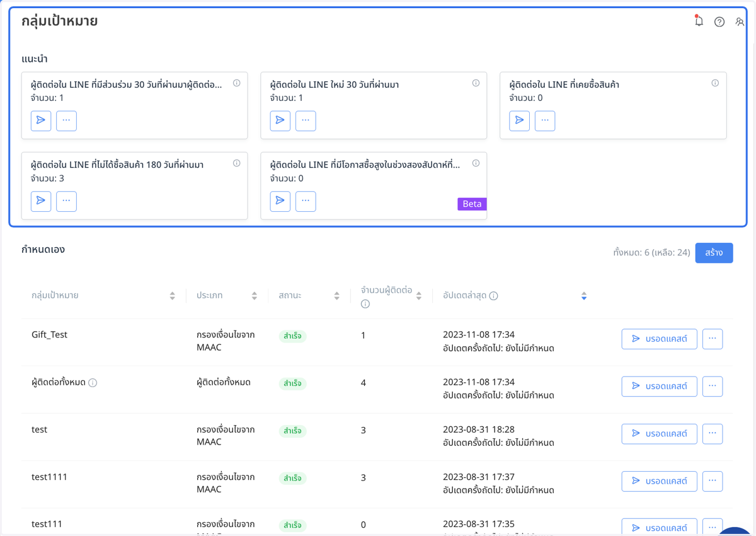Broadcast to the ผู้ติดต่อทั้งหมด segment
This screenshot has height=536, width=756.
tap(659, 387)
